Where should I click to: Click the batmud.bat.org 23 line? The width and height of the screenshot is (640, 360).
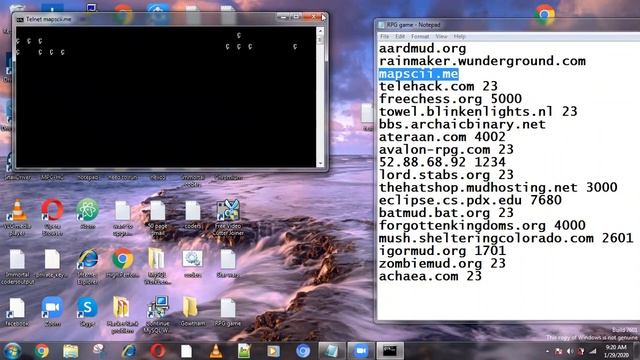point(446,213)
